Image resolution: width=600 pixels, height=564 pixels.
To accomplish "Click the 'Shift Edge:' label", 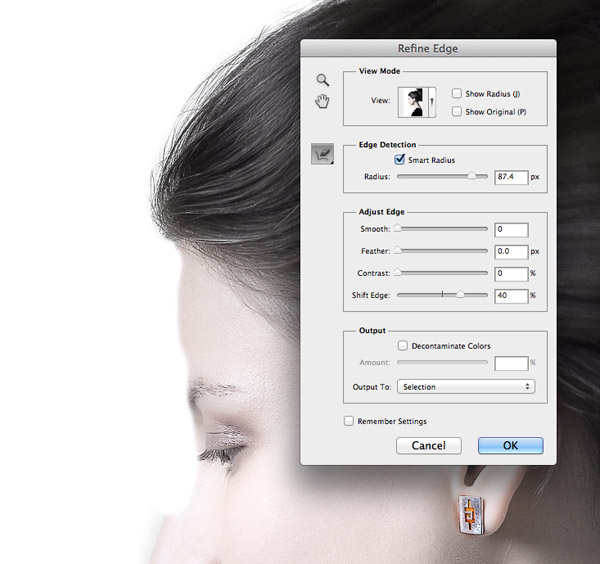I will point(371,295).
